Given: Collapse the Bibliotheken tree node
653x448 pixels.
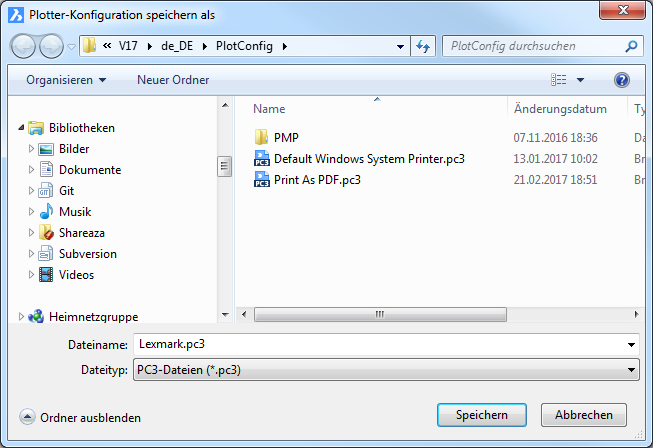Looking at the screenshot, I should point(21,128).
